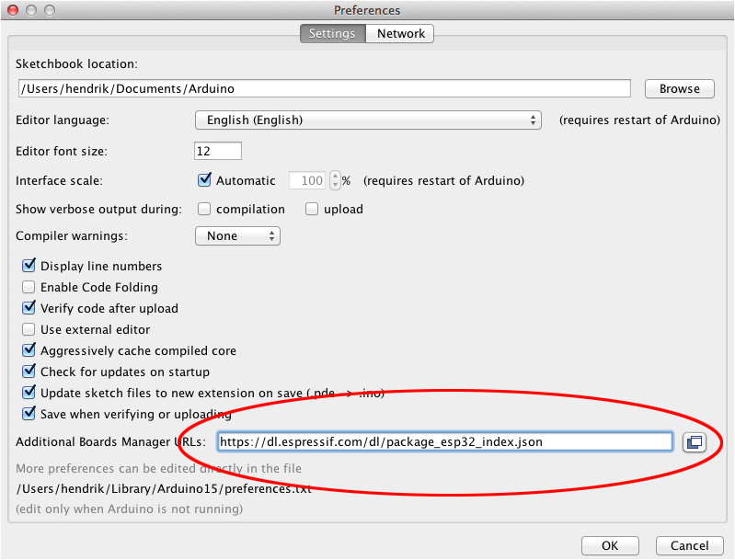Click the OK button
This screenshot has height=560, width=735.
coord(610,545)
